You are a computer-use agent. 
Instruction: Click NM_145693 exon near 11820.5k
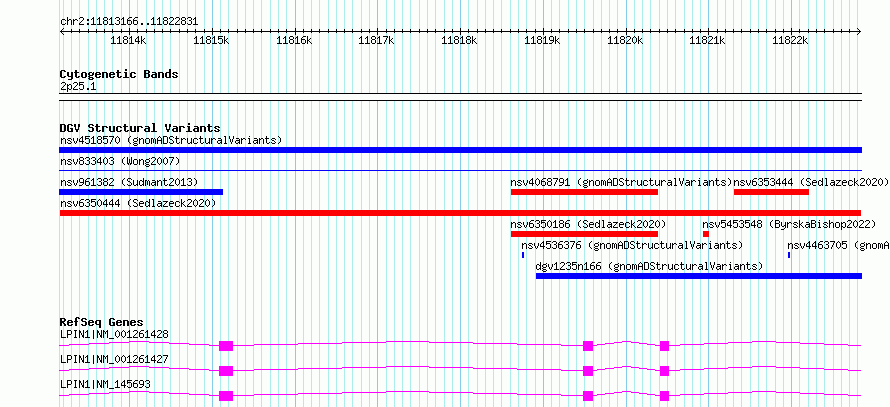pyautogui.click(x=665, y=396)
